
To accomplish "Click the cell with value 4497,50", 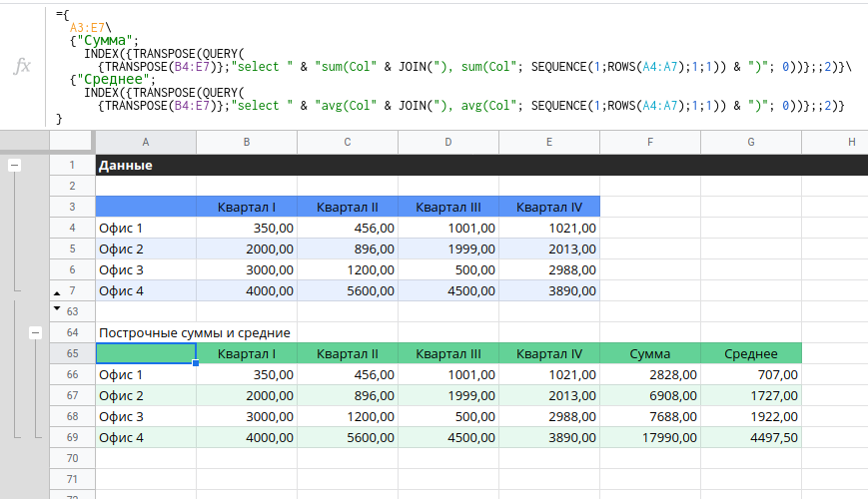I will pyautogui.click(x=751, y=437).
